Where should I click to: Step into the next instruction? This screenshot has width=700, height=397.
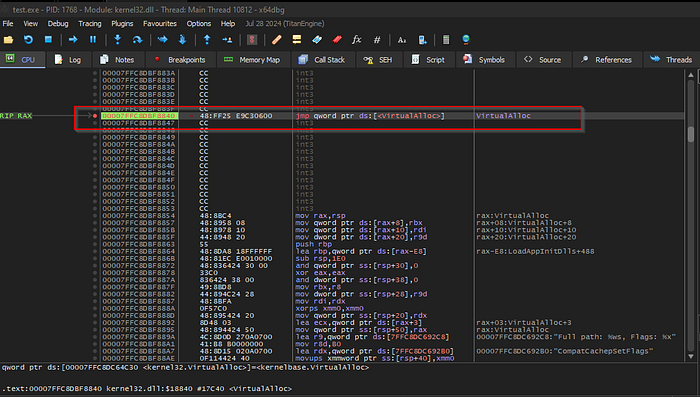pyautogui.click(x=117, y=40)
